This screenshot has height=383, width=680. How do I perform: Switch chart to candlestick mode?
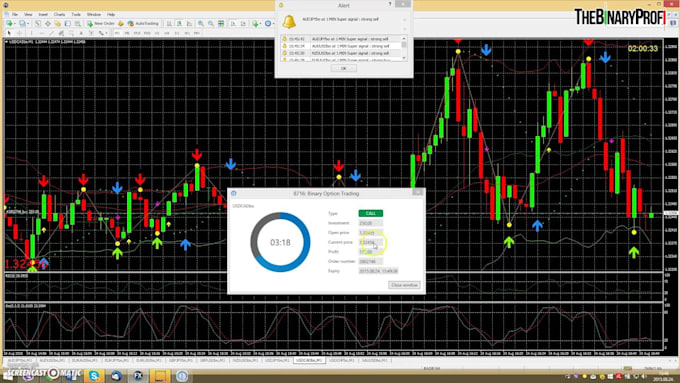tap(180, 23)
